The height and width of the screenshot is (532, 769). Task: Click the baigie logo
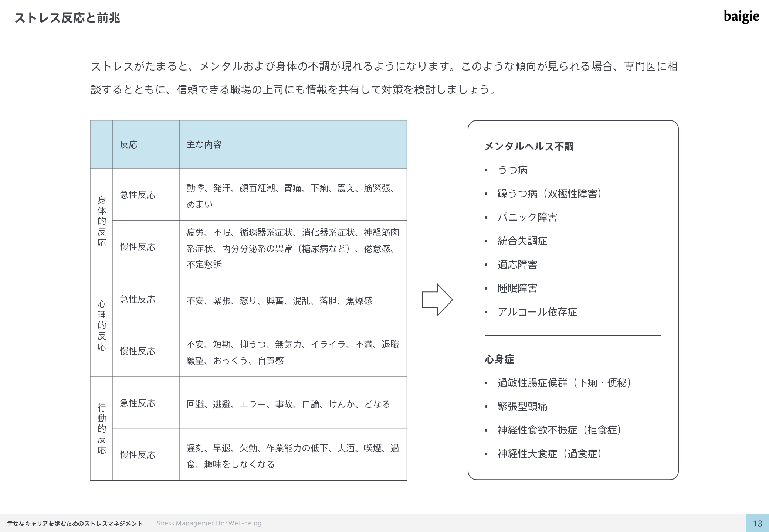coord(741,17)
